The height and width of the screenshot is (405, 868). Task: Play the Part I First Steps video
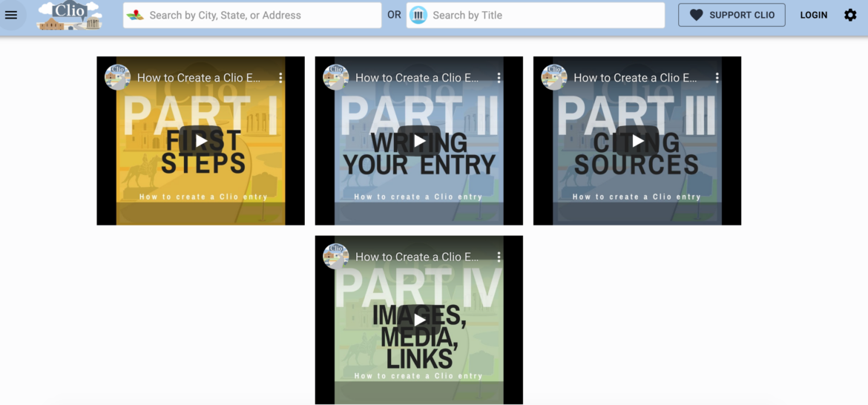(x=201, y=141)
